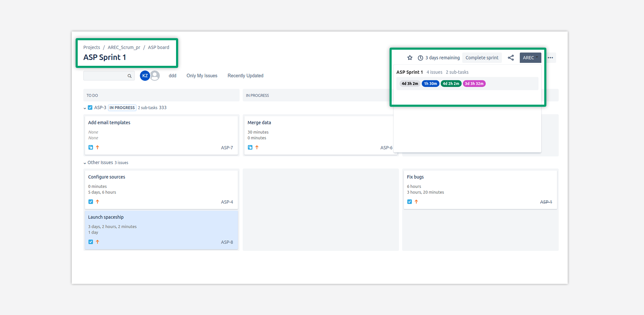The image size is (644, 315).
Task: Click the priority arrow on Fix bugs card
Action: pos(416,202)
